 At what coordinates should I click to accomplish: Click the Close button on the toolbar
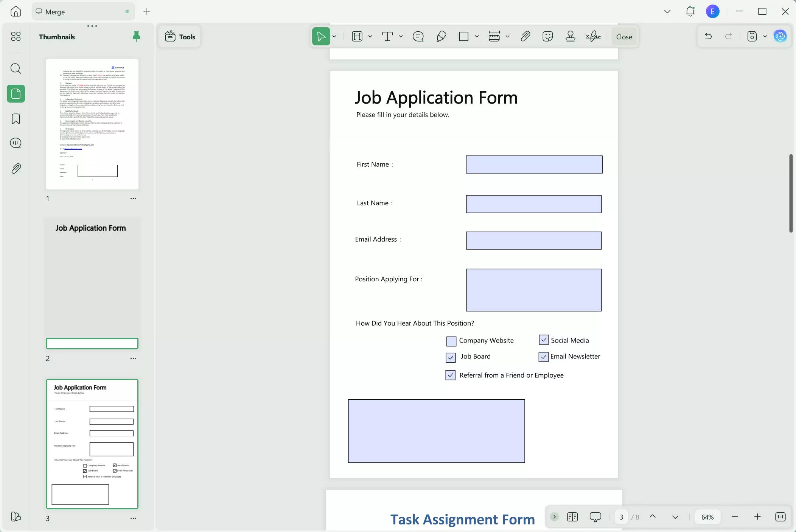(x=623, y=36)
